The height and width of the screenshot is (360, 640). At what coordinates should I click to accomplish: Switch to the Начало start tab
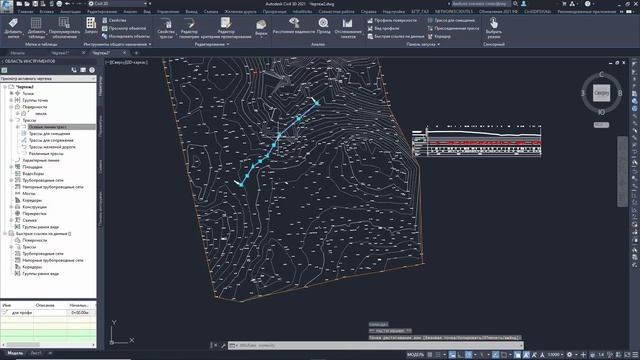click(18, 53)
